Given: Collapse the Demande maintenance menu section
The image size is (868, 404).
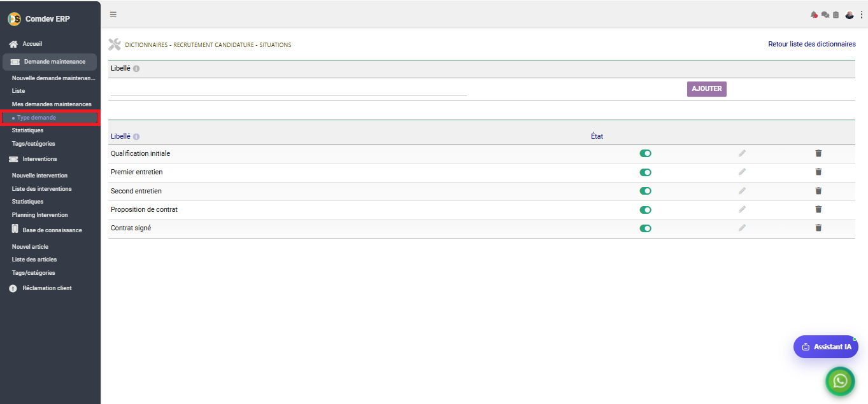Looking at the screenshot, I should [x=50, y=62].
